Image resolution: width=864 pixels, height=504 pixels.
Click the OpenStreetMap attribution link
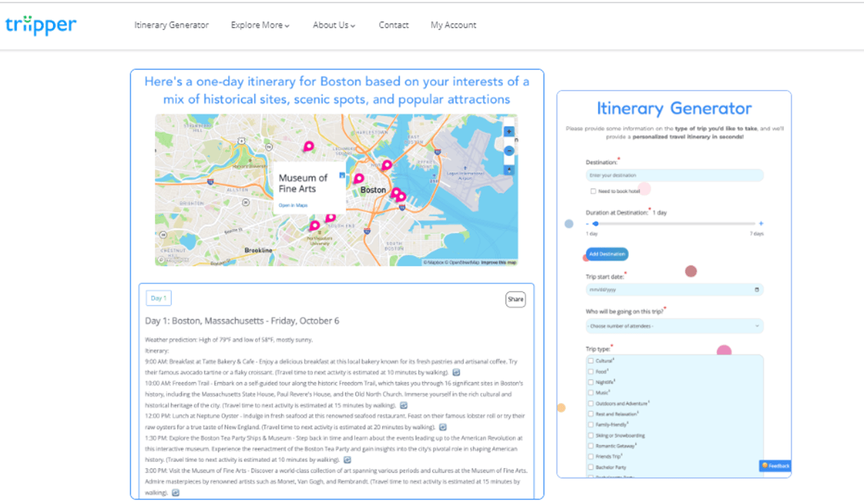[463, 262]
